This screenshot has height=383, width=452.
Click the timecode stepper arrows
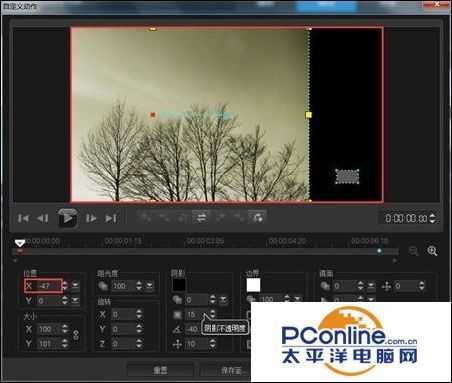tap(432, 218)
